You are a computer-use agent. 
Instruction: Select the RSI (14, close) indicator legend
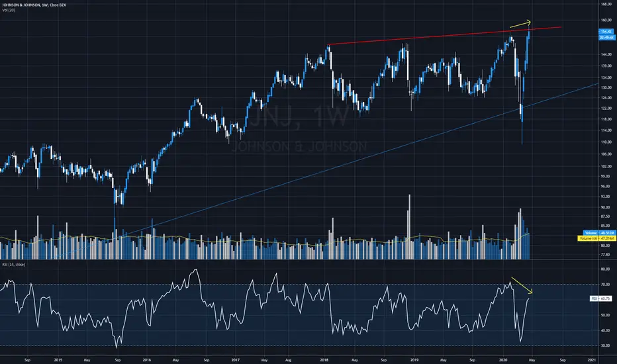tap(14, 265)
